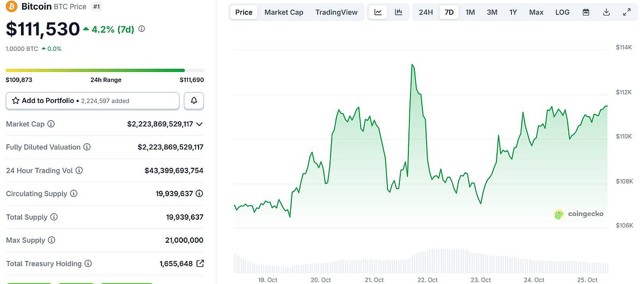
Task: Click the 1,655,648 treasury holding value
Action: pyautogui.click(x=176, y=264)
